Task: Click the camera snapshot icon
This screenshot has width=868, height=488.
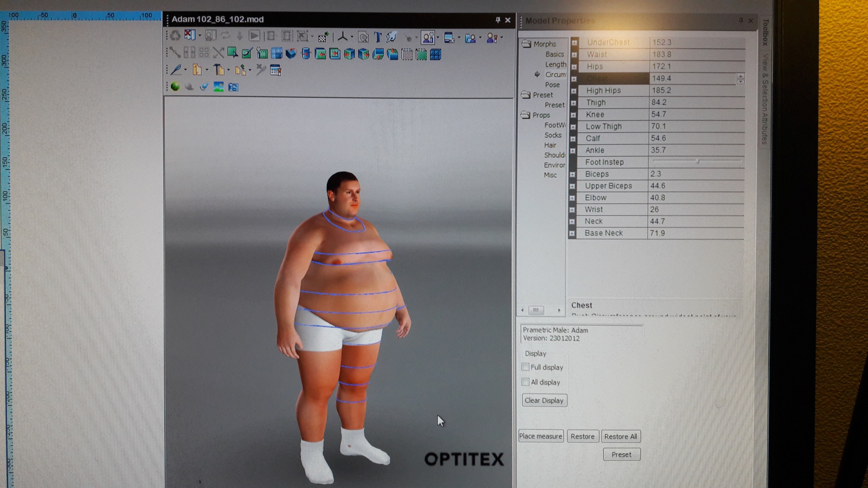Action: tap(233, 87)
